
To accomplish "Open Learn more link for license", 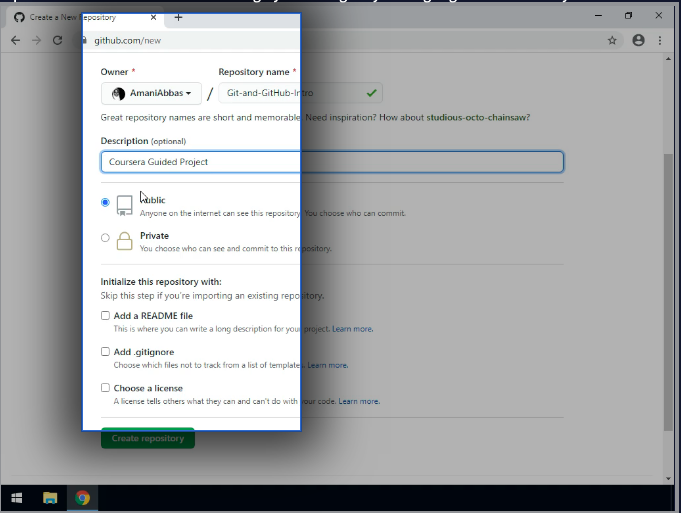I will coord(359,401).
